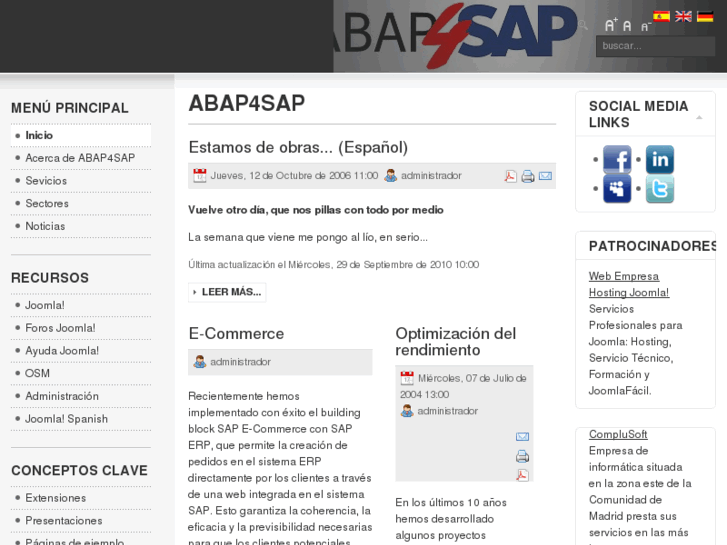Switch site language to Spanish flag
This screenshot has width=727, height=545.
pyautogui.click(x=661, y=17)
